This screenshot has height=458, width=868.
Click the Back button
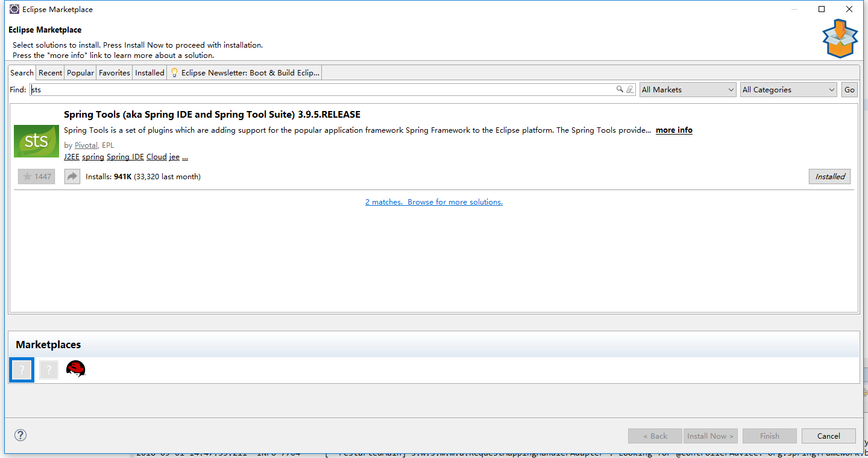[x=655, y=436]
